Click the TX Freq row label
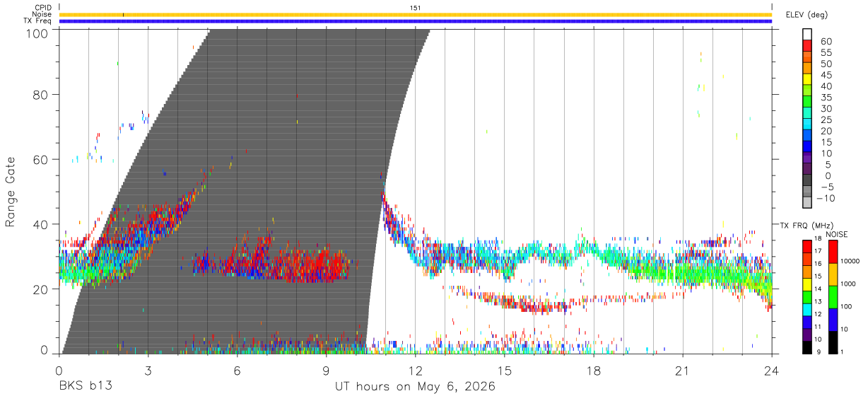 pos(37,21)
